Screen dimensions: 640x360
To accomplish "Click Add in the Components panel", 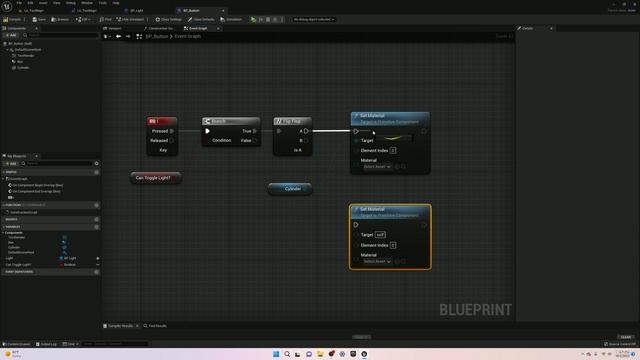I will [11, 36].
